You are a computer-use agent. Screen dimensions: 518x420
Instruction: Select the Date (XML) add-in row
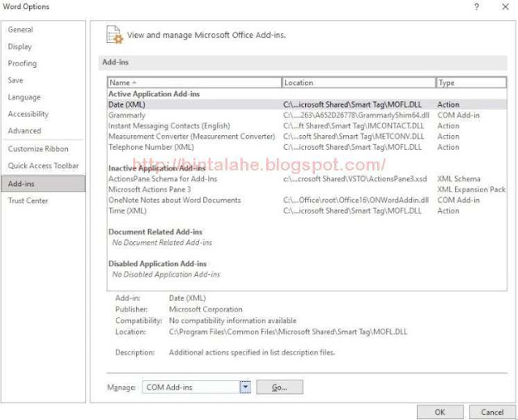pos(307,104)
